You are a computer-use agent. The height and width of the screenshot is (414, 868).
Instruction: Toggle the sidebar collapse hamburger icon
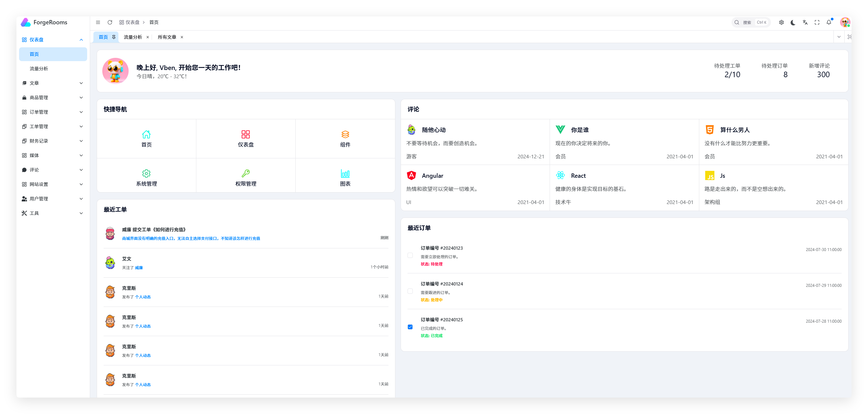click(x=98, y=22)
